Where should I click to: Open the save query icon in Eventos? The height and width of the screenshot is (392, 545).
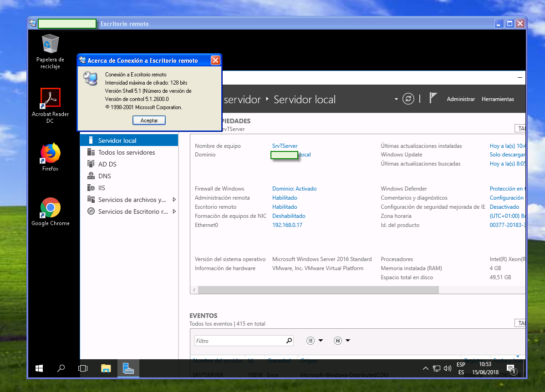(x=337, y=341)
